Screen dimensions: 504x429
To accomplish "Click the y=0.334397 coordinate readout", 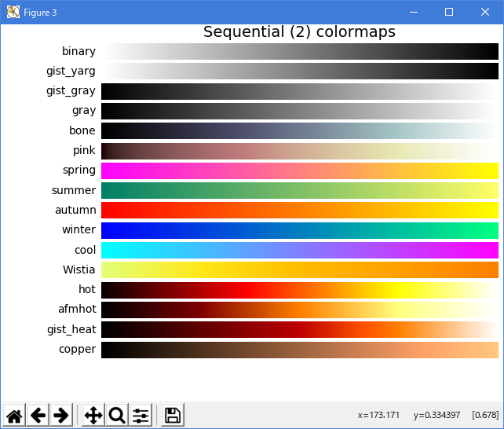I will click(436, 415).
